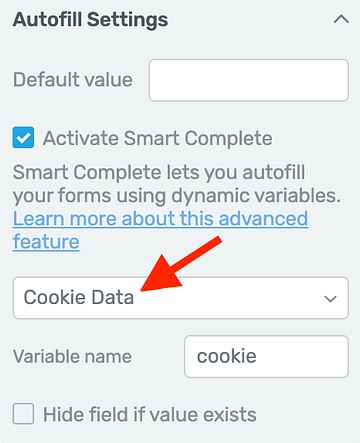Click the upward caret icon in header
Screen dimensions: 360x443
point(341,19)
